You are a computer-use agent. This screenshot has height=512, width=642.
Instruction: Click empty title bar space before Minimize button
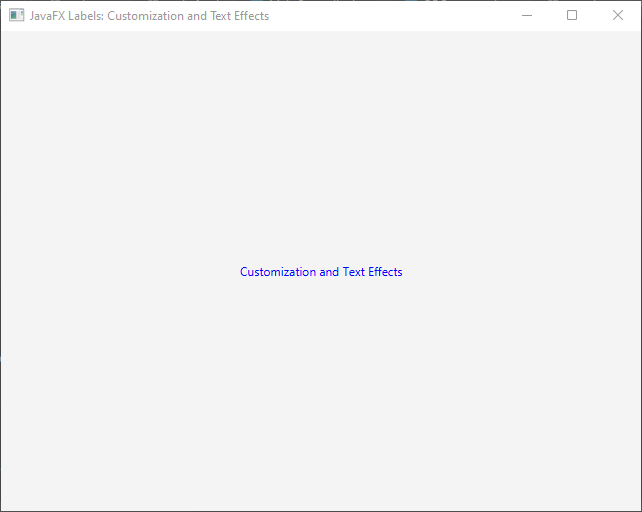(400, 16)
